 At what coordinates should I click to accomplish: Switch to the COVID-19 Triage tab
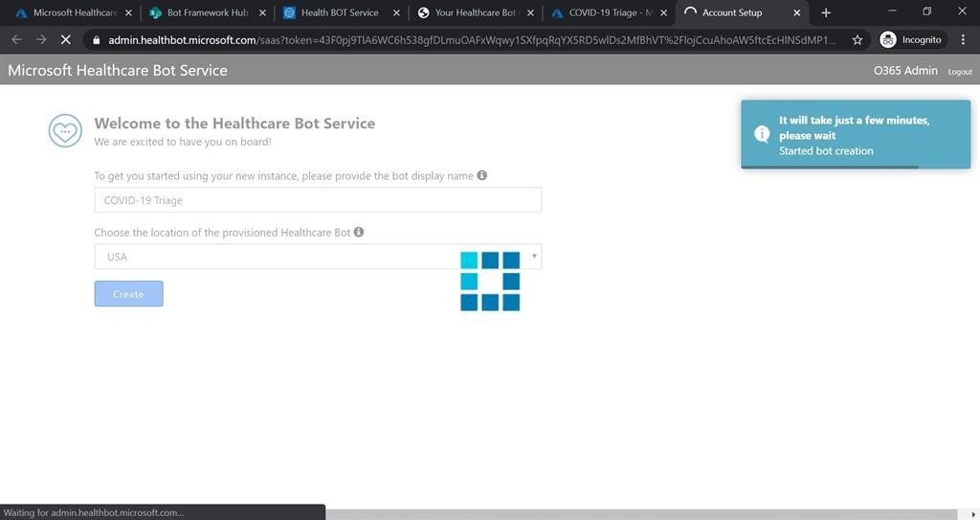click(x=610, y=12)
